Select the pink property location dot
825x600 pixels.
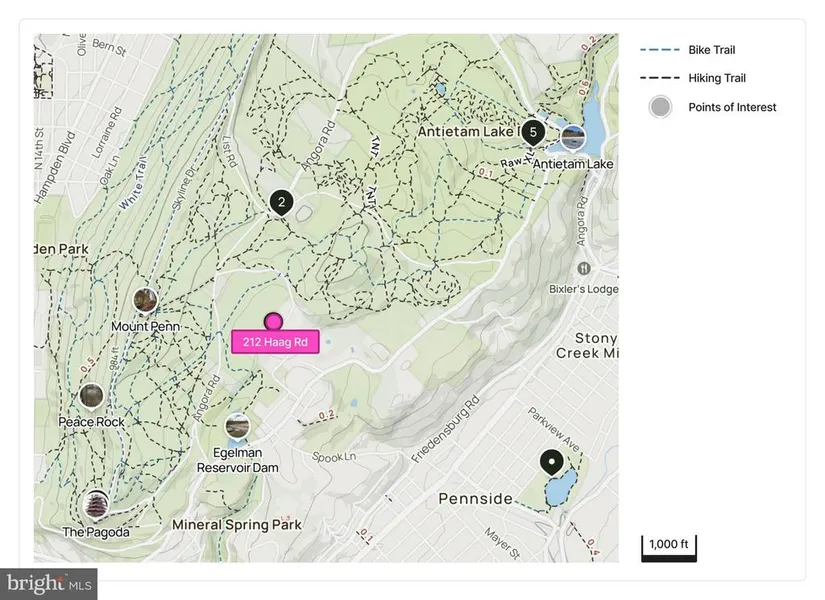pos(273,321)
